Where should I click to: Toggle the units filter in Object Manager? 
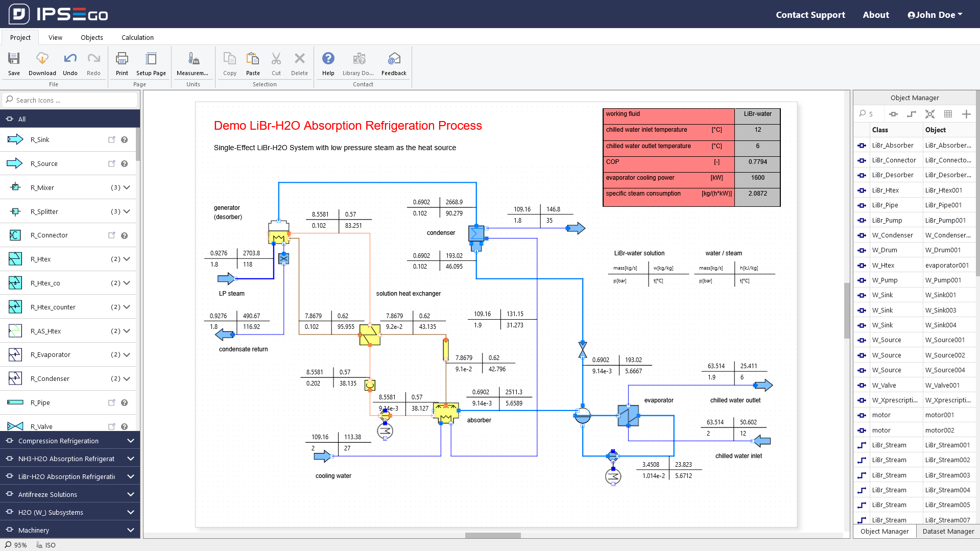[x=893, y=114]
